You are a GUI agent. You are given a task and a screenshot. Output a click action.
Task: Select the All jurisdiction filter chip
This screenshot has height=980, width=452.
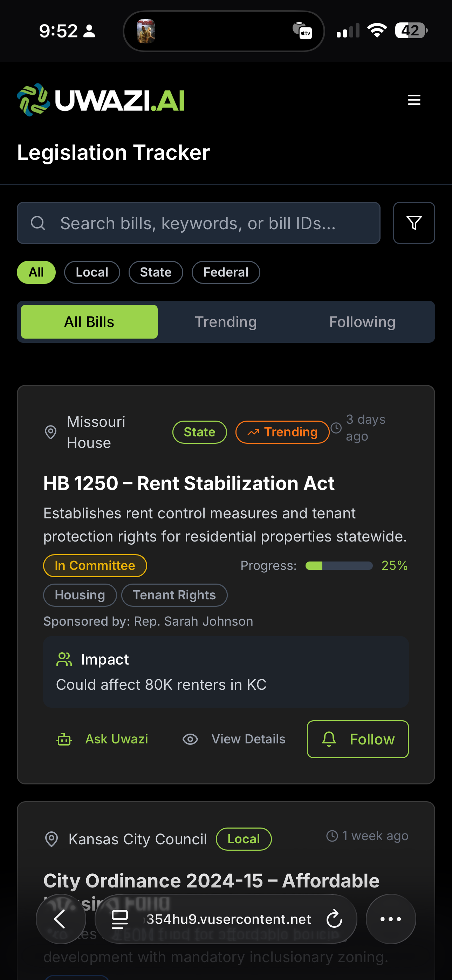pos(36,272)
